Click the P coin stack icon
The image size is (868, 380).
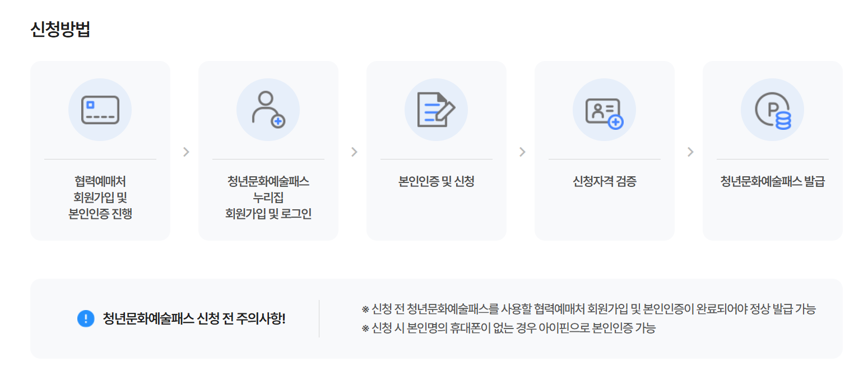coord(773,111)
